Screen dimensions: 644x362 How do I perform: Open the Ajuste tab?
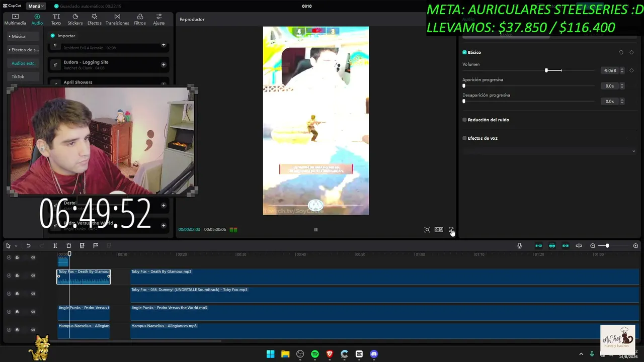(159, 20)
